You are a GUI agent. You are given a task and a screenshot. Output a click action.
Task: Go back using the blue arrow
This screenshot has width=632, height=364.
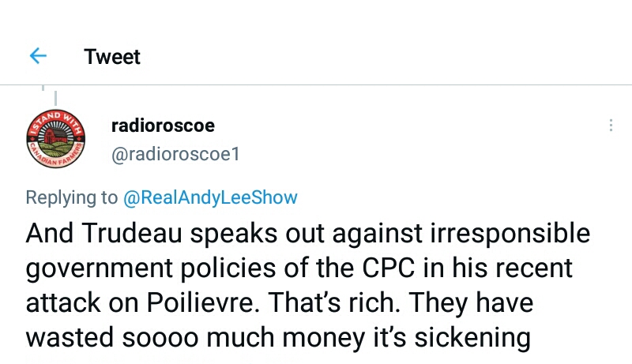click(x=37, y=56)
